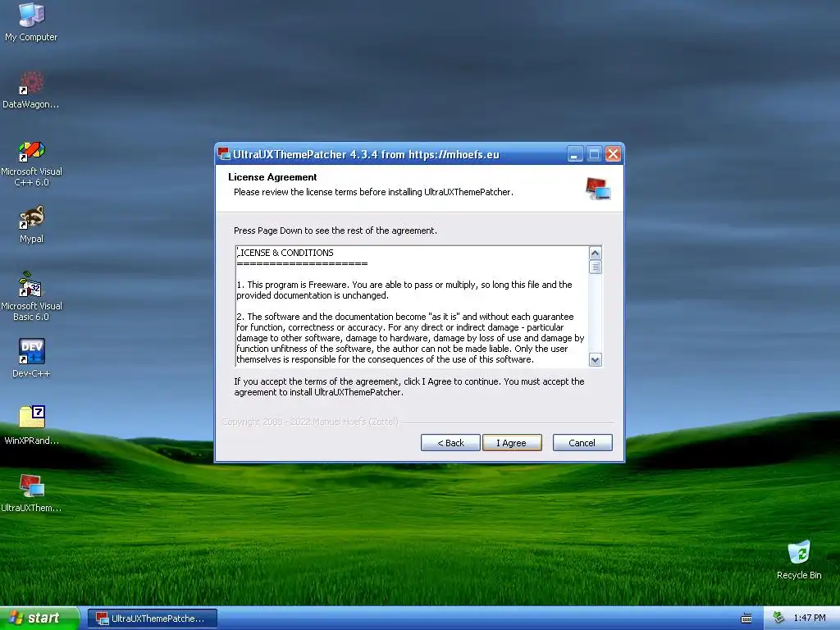Open the DataWagon desktop shortcut
The width and height of the screenshot is (840, 630).
click(31, 89)
